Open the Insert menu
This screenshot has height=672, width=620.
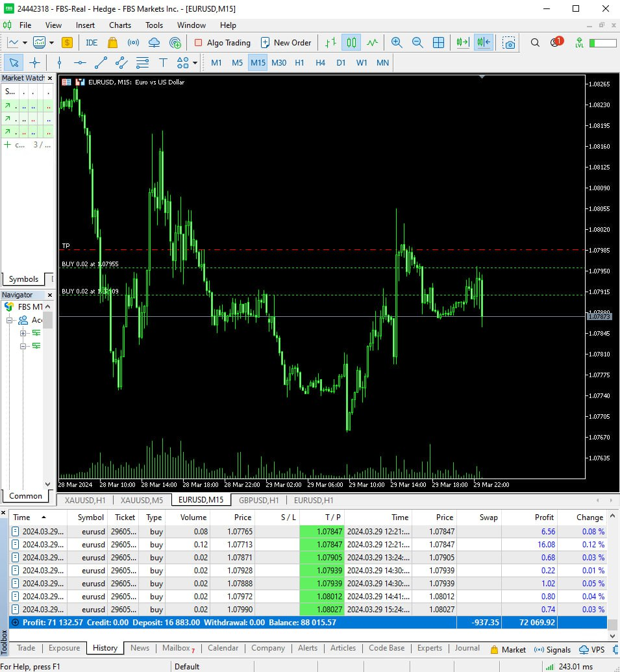pyautogui.click(x=85, y=25)
